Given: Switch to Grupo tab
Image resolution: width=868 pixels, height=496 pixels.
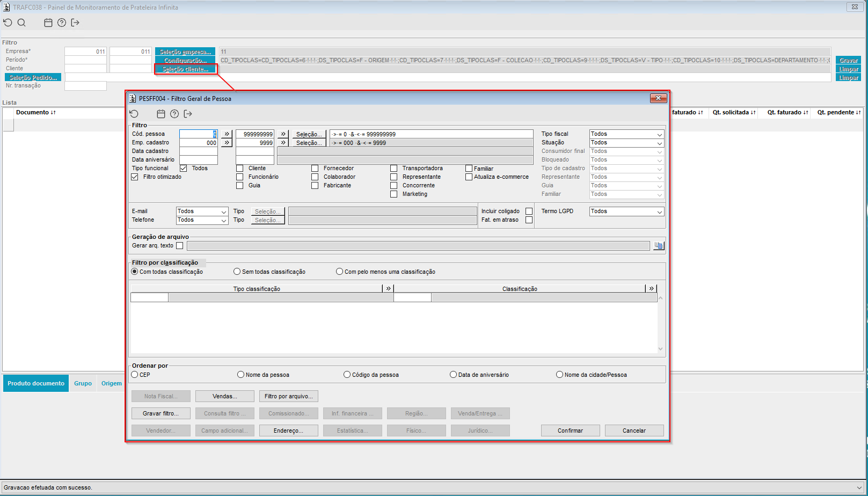Looking at the screenshot, I should pos(83,383).
